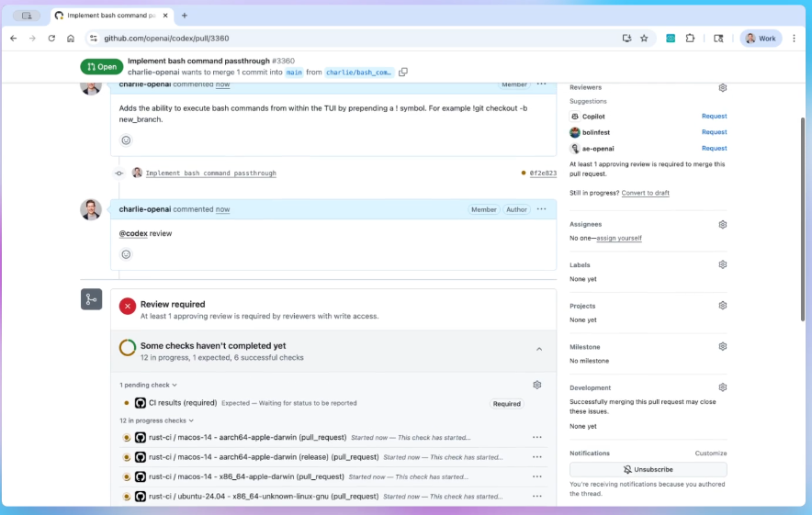This screenshot has width=812, height=515.
Task: Click the page vertical scrollbar
Action: 802,218
